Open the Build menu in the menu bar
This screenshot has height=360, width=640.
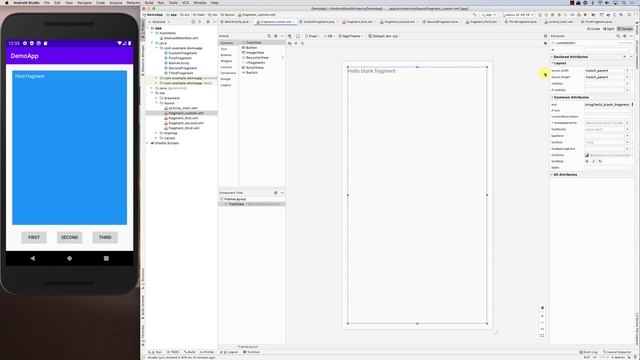click(149, 2)
